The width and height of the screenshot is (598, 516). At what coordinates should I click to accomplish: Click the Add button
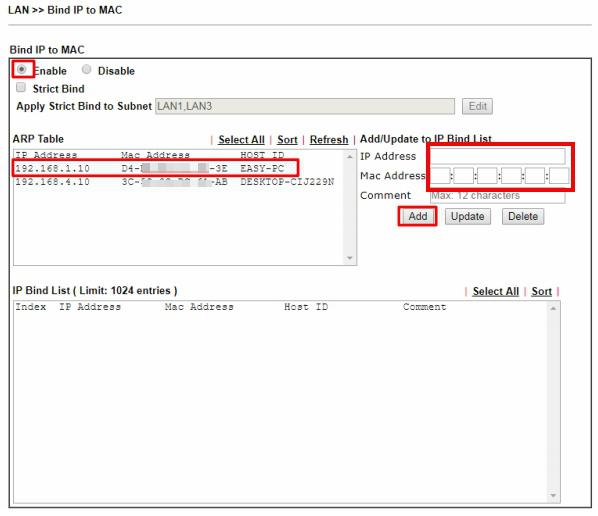click(418, 216)
